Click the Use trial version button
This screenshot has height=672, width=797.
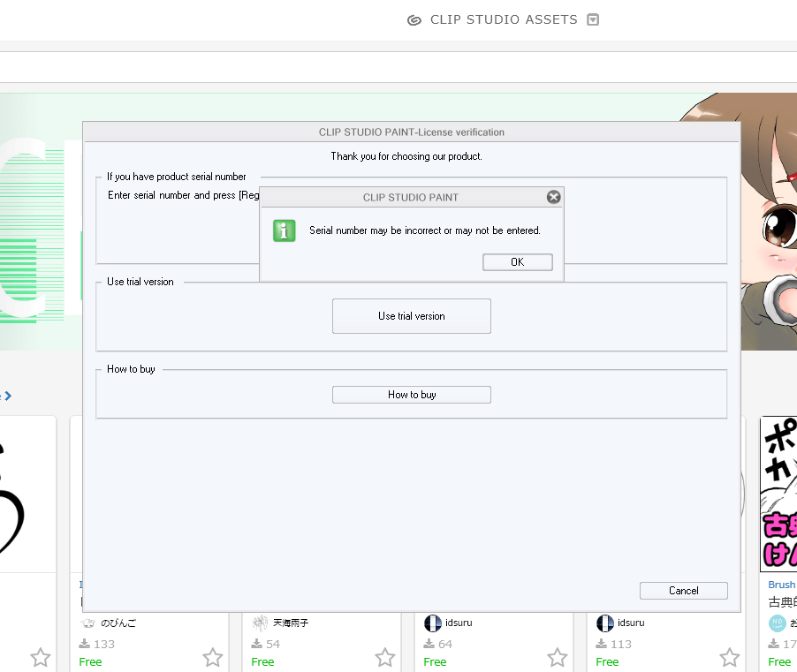[411, 316]
